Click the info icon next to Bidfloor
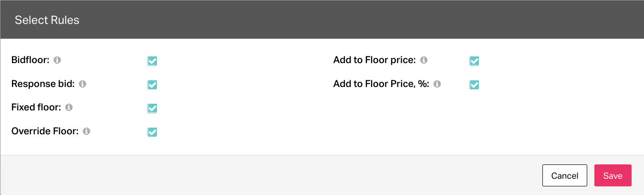644x195 pixels. click(57, 60)
